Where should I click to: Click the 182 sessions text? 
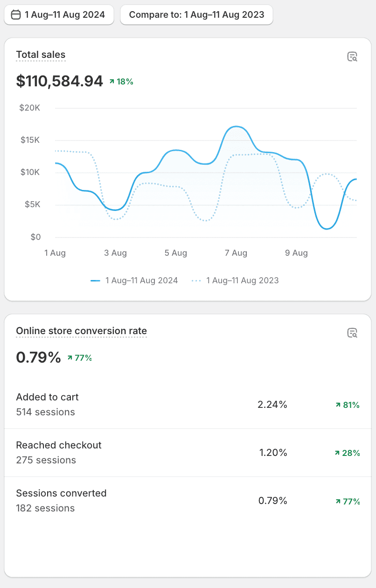pos(46,508)
